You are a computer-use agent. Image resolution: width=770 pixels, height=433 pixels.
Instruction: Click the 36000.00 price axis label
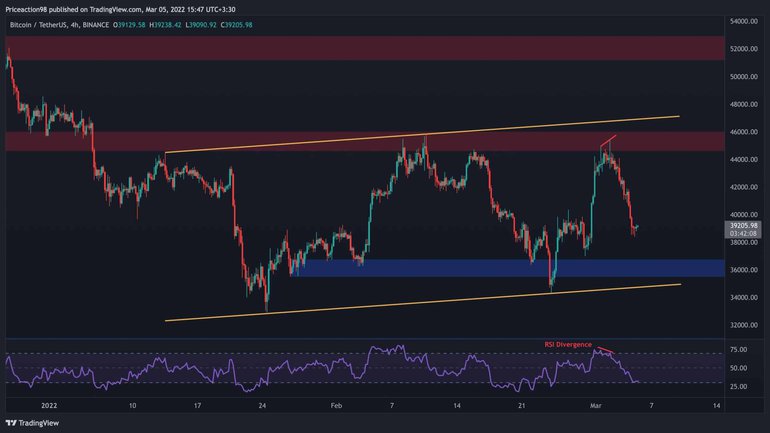click(743, 270)
